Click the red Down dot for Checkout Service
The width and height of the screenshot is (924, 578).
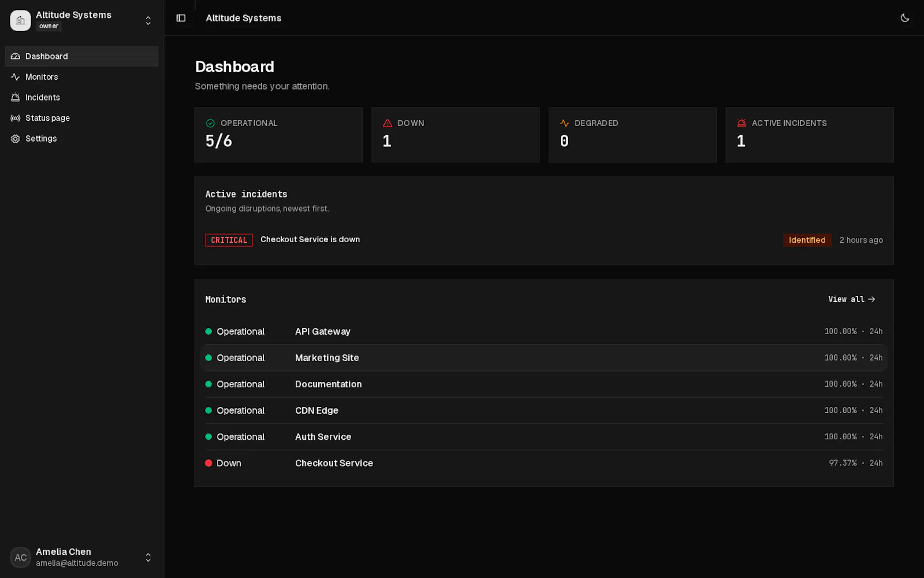tap(208, 463)
